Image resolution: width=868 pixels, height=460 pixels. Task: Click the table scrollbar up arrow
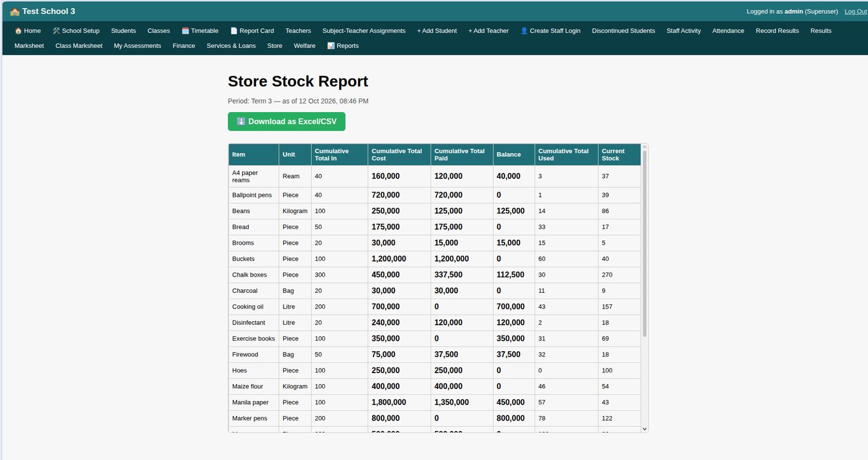click(x=645, y=148)
